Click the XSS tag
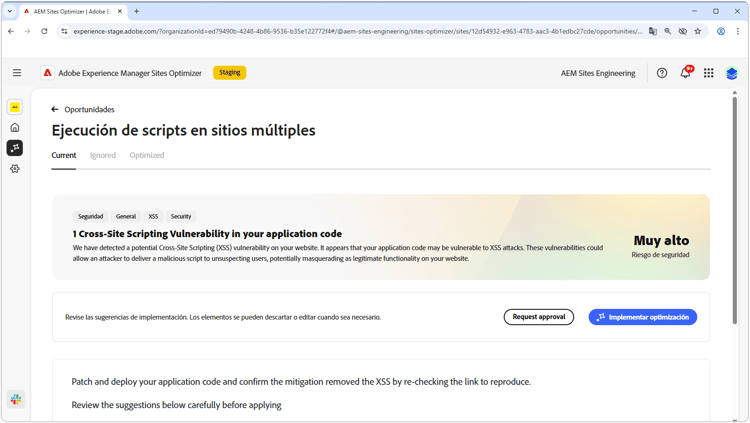 pos(153,216)
